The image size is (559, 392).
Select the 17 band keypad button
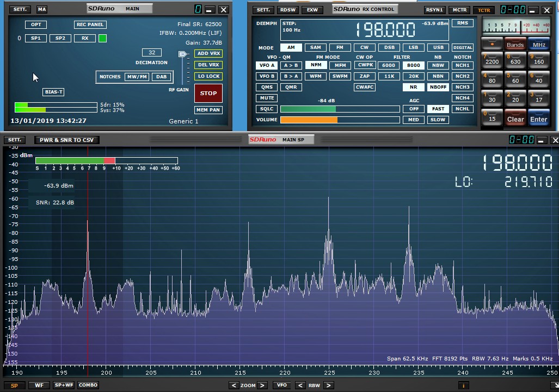pyautogui.click(x=539, y=98)
